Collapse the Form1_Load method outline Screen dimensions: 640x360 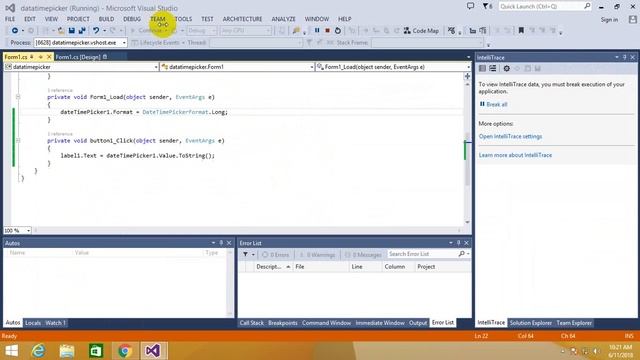(x=18, y=97)
